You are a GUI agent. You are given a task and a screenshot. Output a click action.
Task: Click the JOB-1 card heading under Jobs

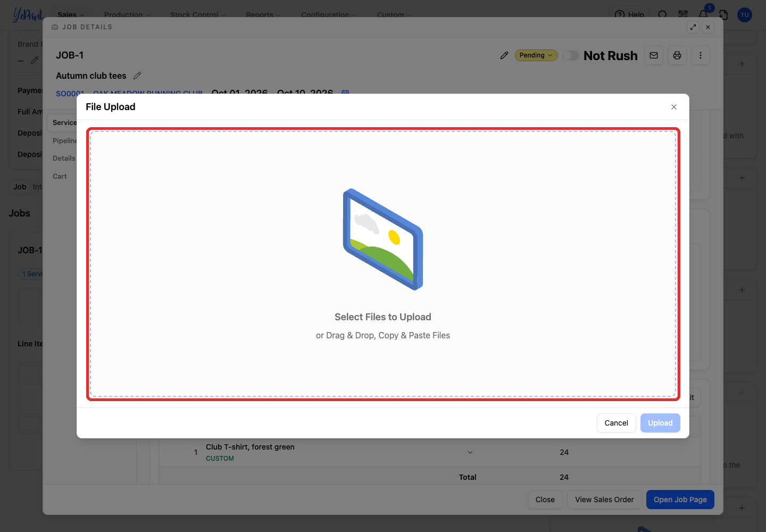[x=30, y=250]
